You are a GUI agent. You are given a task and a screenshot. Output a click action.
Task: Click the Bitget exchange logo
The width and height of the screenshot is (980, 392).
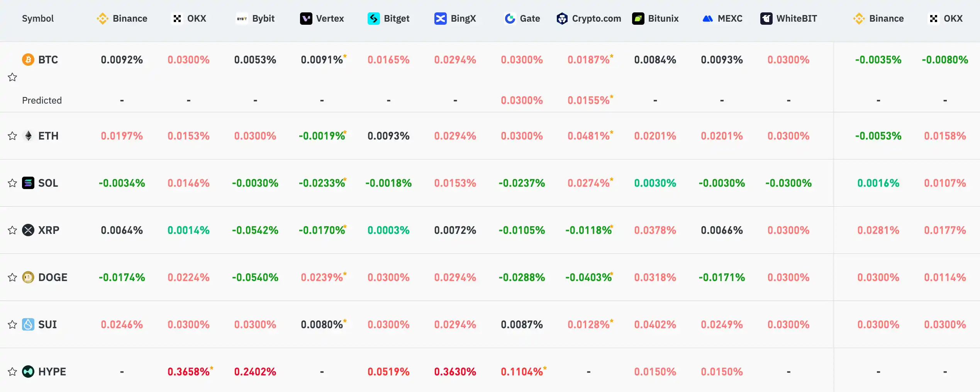click(374, 19)
